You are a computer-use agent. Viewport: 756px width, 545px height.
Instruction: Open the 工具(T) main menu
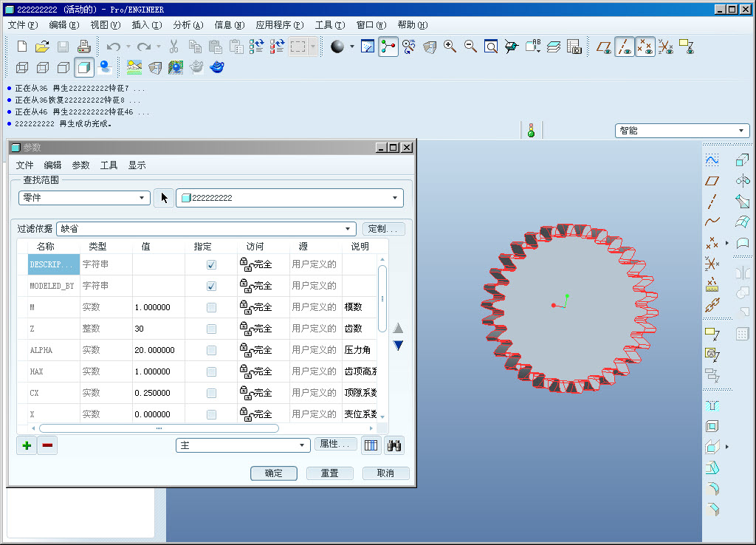click(x=330, y=25)
